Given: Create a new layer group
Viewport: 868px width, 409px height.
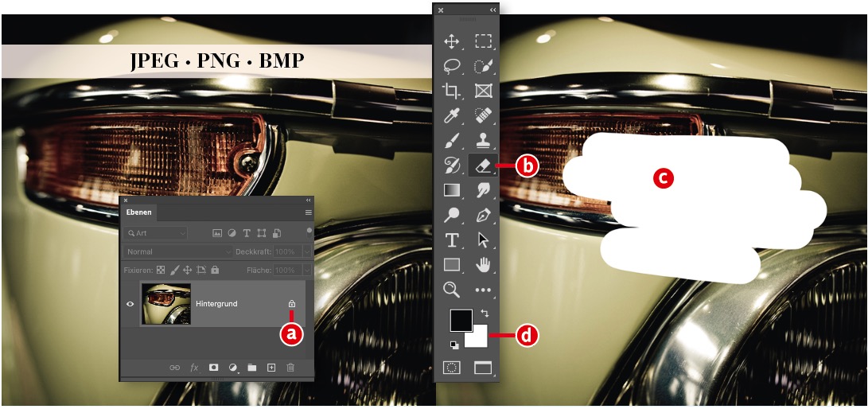Looking at the screenshot, I should 252,368.
